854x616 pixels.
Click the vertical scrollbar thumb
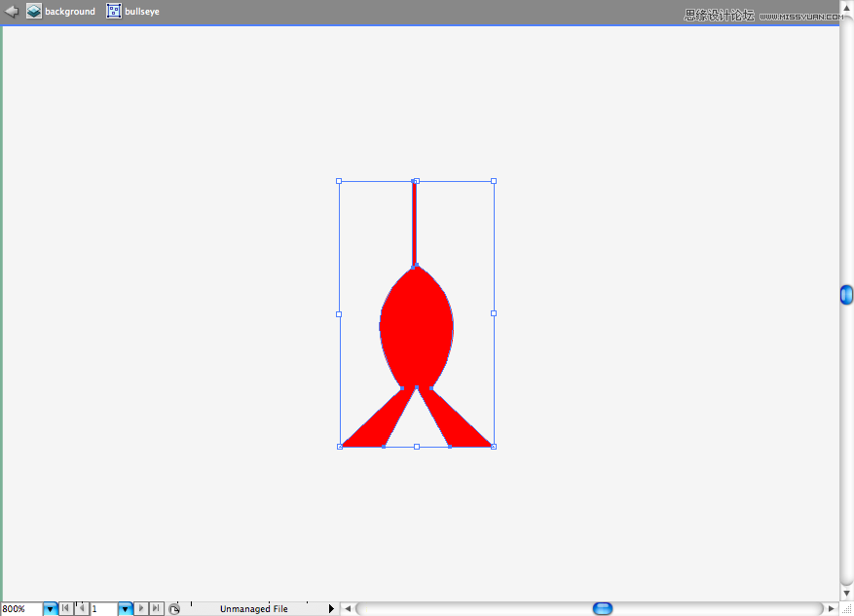click(x=846, y=295)
